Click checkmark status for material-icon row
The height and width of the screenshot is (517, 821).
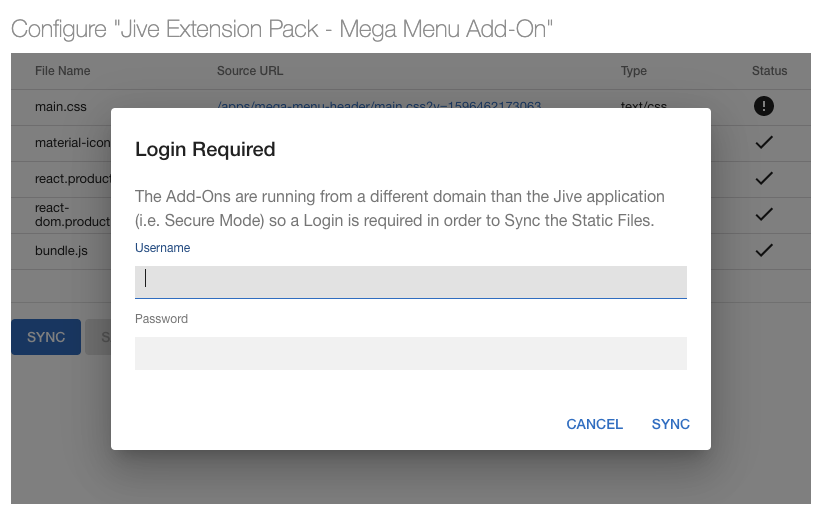(x=764, y=142)
